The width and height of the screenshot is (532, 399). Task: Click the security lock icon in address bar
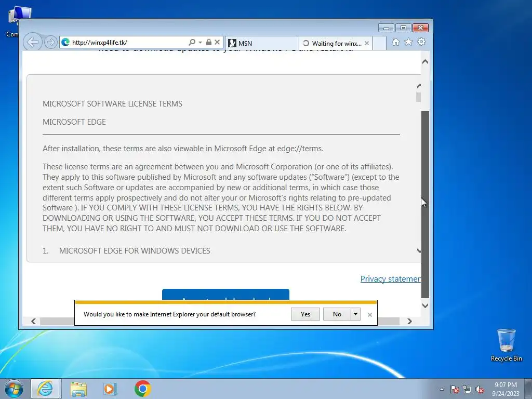(x=209, y=43)
